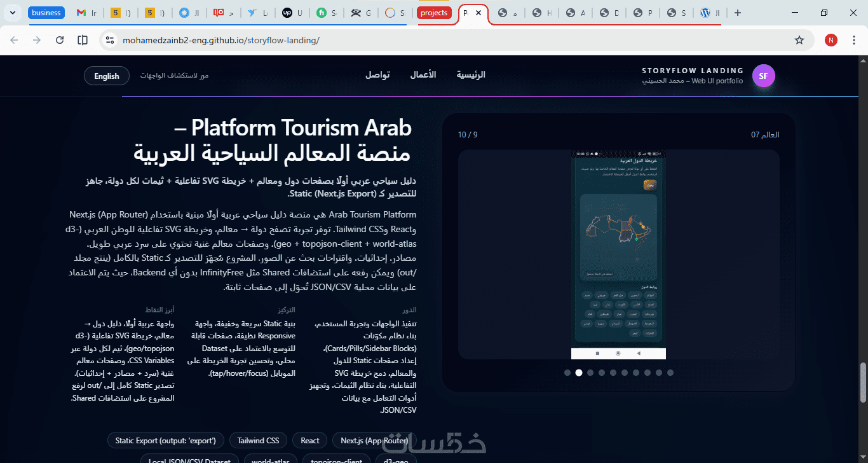The height and width of the screenshot is (463, 868).
Task: Reload the storyflow-landing page
Action: pyautogui.click(x=60, y=40)
